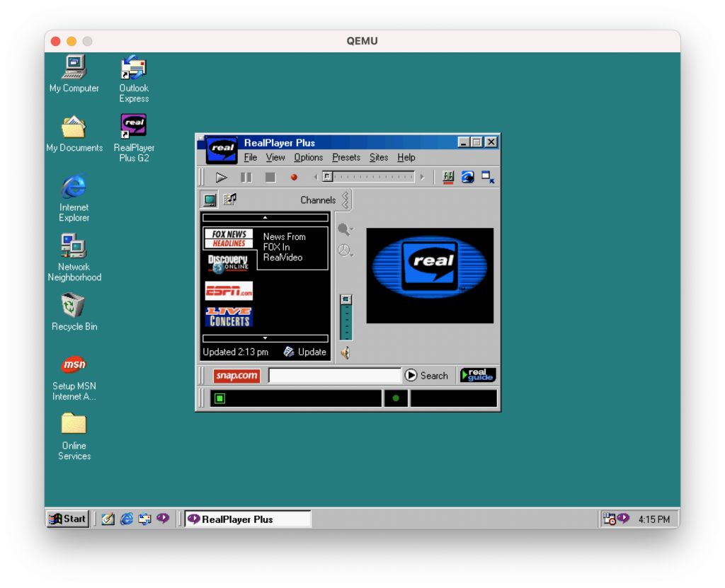The width and height of the screenshot is (725, 588).
Task: Launch Outlook Express from quick launch
Action: (144, 519)
